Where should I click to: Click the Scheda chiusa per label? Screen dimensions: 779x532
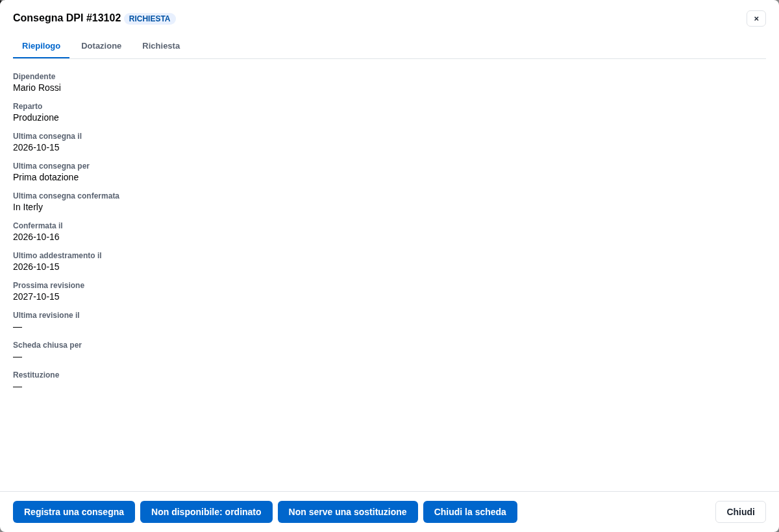coord(47,345)
